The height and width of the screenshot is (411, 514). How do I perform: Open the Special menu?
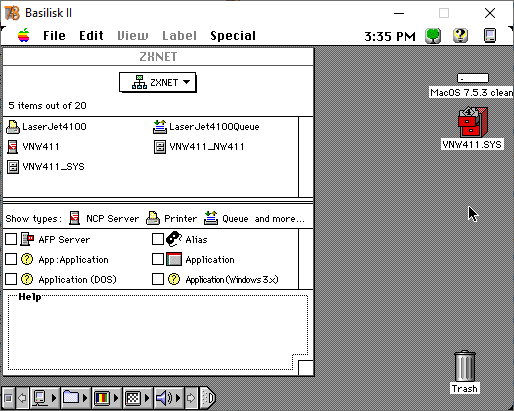tap(233, 36)
